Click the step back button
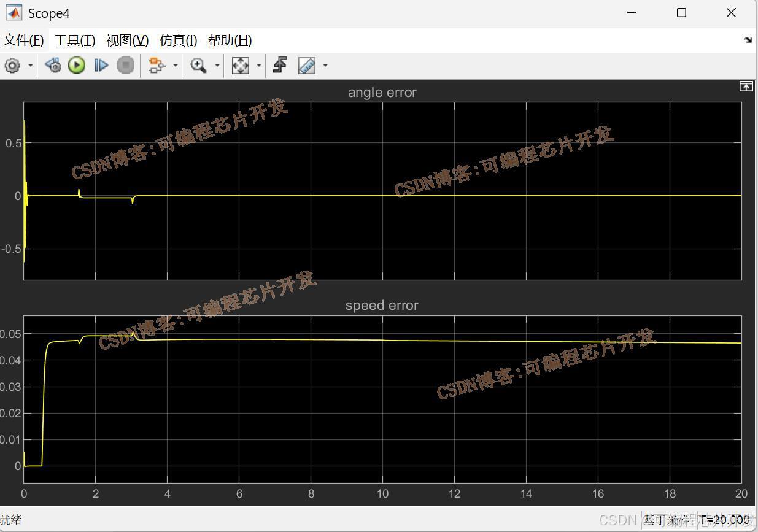Screen dimensions: 758x532 (x=53, y=66)
